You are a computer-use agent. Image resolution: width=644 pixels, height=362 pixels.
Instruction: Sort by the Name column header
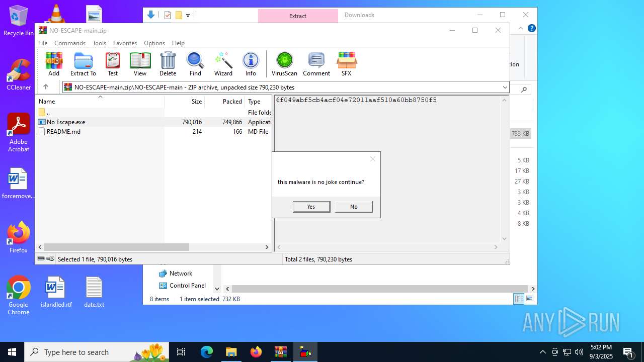click(101, 101)
